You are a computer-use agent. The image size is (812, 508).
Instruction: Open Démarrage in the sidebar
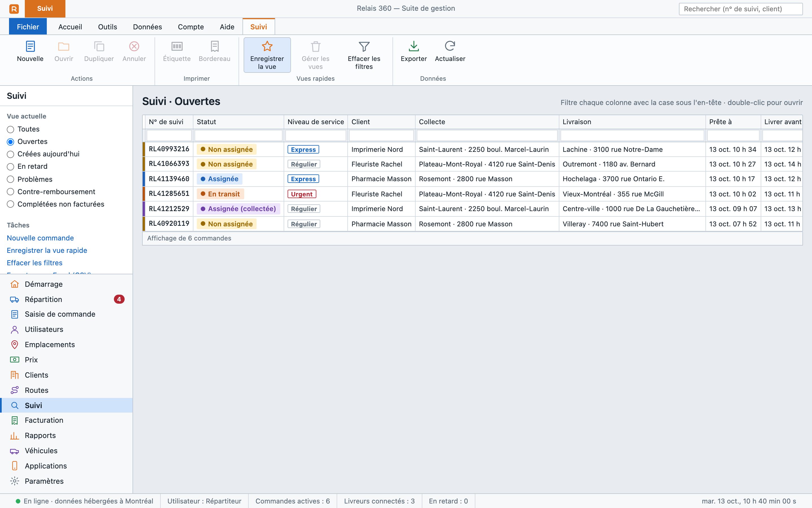(67, 284)
